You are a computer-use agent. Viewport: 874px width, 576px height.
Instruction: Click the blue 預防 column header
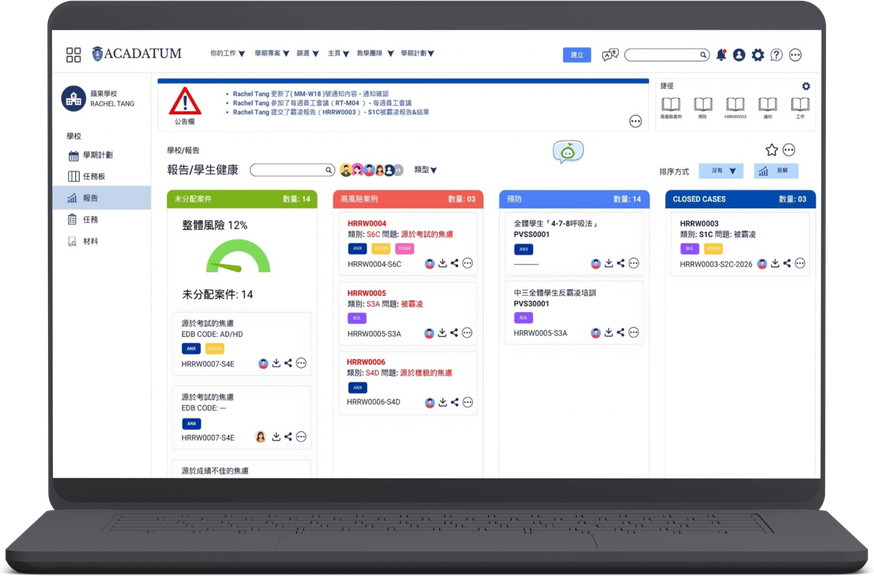[574, 199]
